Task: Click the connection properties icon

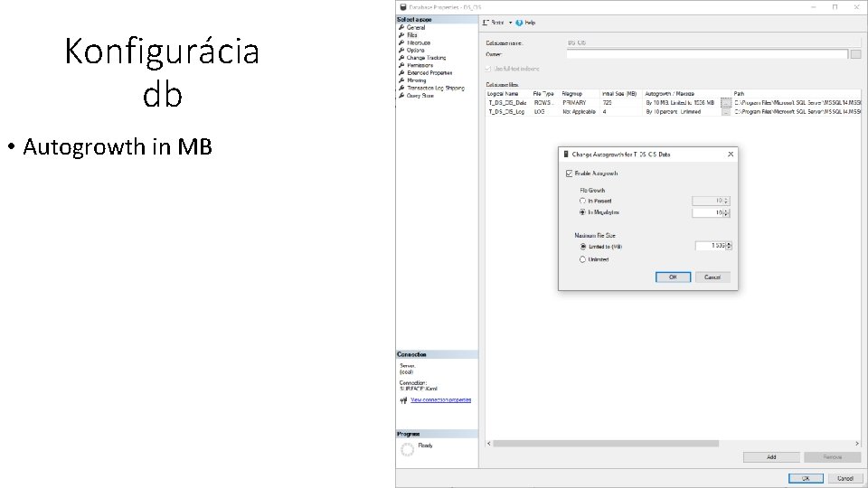Action: [x=403, y=400]
